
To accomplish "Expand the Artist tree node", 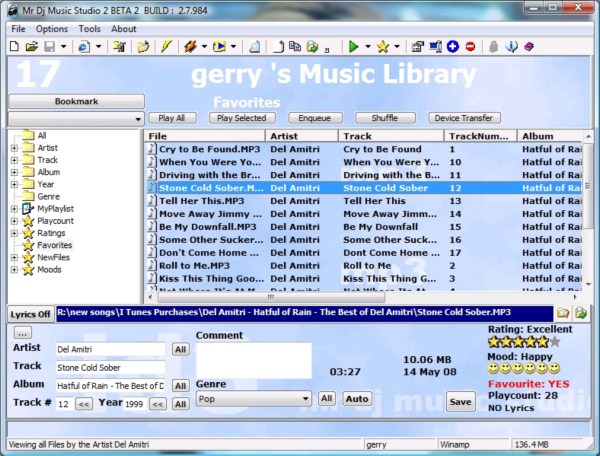I will 14,148.
